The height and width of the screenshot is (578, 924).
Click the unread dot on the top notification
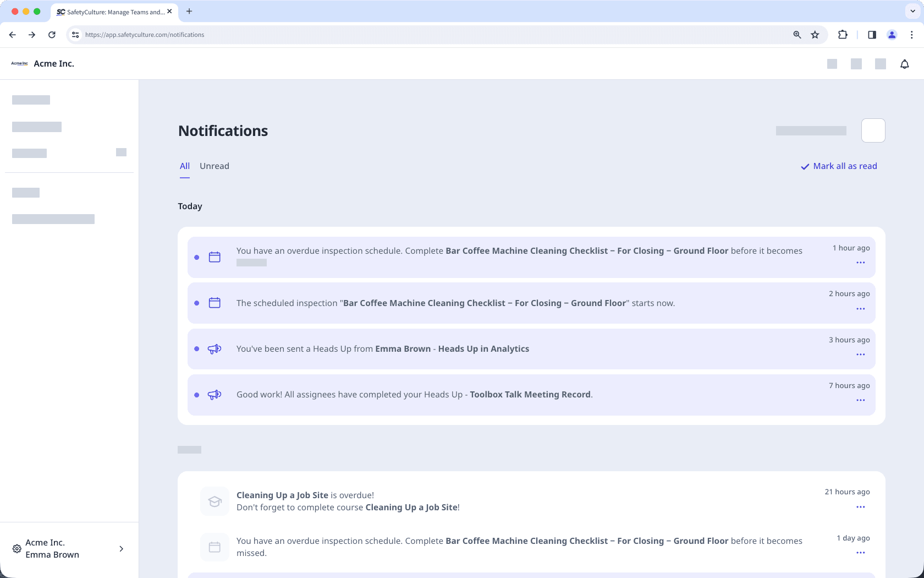click(197, 257)
